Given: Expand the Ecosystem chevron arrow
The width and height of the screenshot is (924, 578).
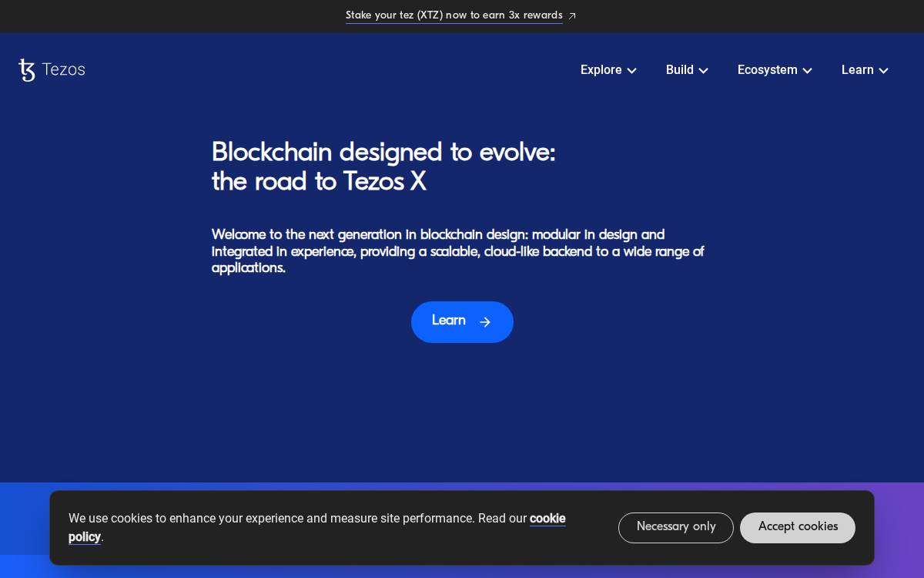Looking at the screenshot, I should coord(807,71).
